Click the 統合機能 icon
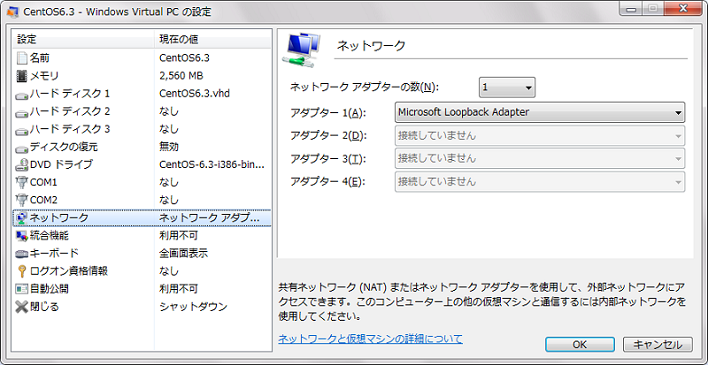The height and width of the screenshot is (365, 708). point(22,235)
